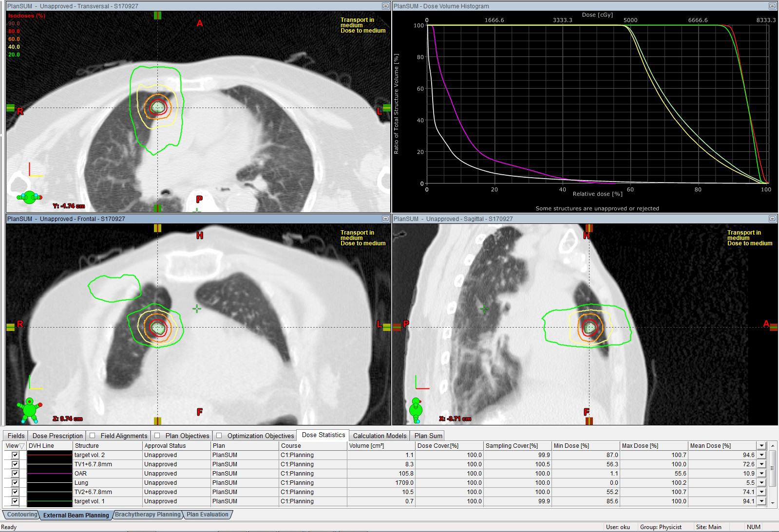This screenshot has height=532, width=779.
Task: Switch to the Plan Sum tab
Action: pyautogui.click(x=428, y=436)
